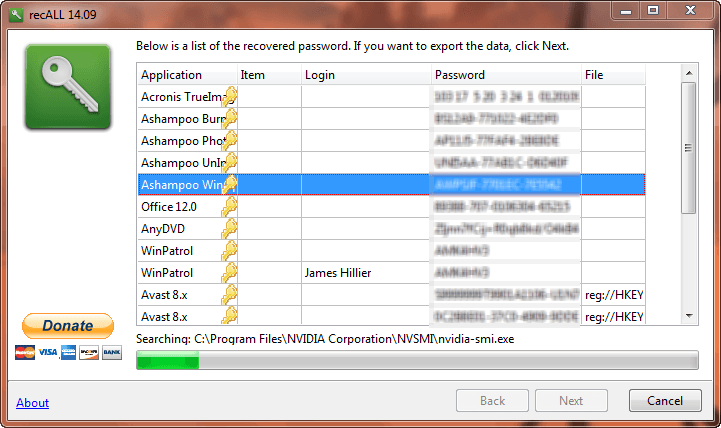This screenshot has width=721, height=428.
Task: Click the scrollbar down arrow
Action: pyautogui.click(x=689, y=316)
